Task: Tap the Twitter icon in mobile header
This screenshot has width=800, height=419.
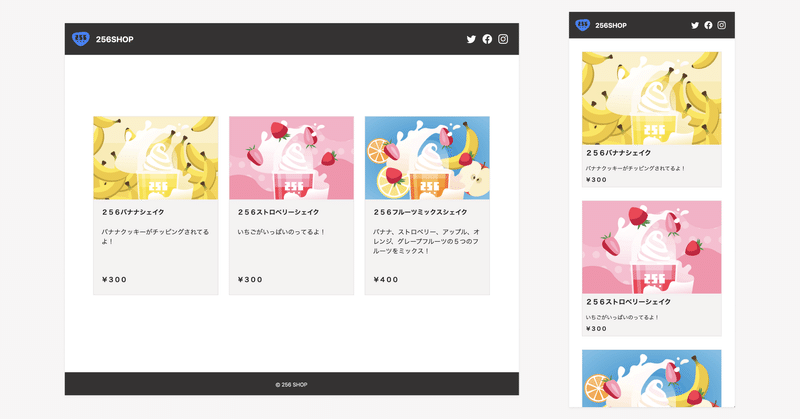Action: [695, 26]
